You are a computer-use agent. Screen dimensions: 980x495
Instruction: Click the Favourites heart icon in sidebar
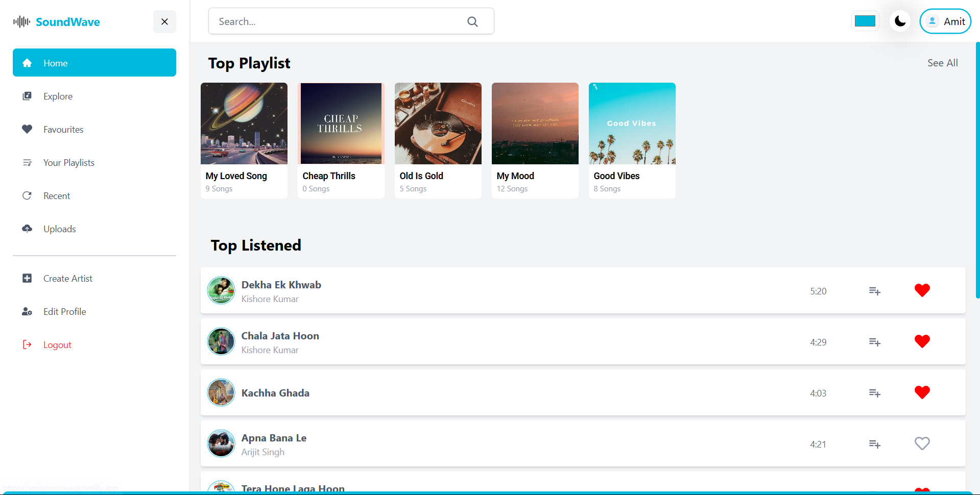point(27,129)
